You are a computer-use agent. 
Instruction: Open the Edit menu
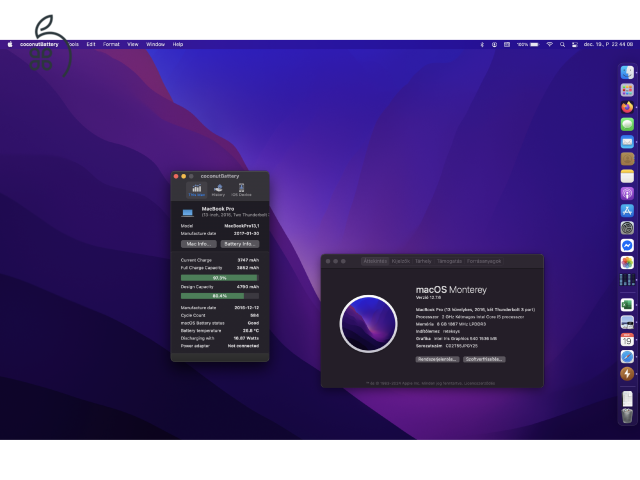click(91, 44)
